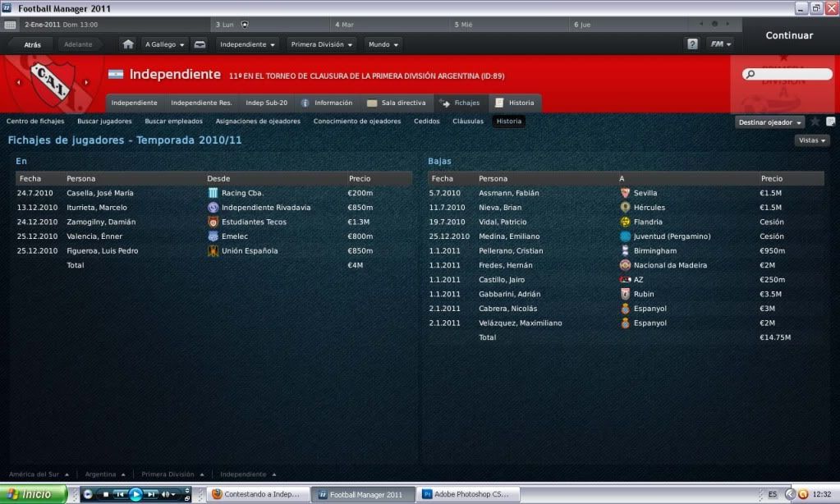Open the Información tab
Screen dimensions: 840x504
pos(327,103)
